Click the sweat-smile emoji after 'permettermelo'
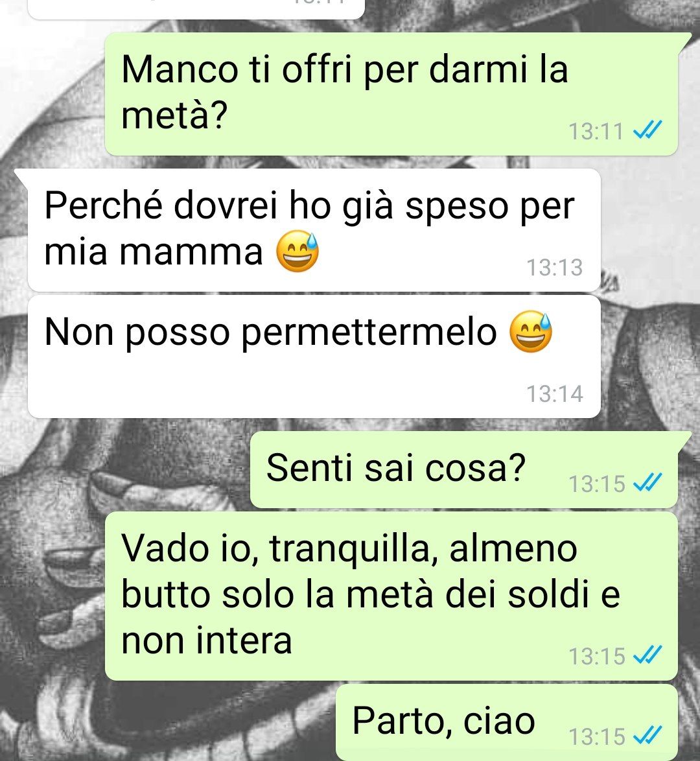 [x=531, y=331]
